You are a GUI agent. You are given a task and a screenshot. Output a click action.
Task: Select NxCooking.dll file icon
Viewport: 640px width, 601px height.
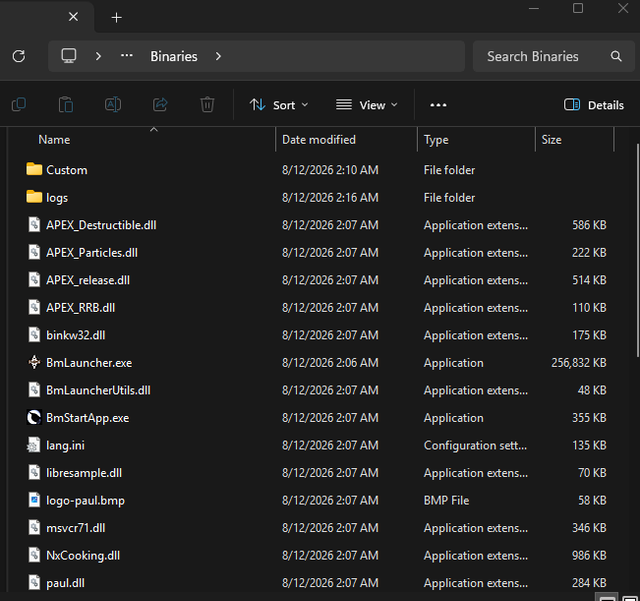(x=34, y=555)
